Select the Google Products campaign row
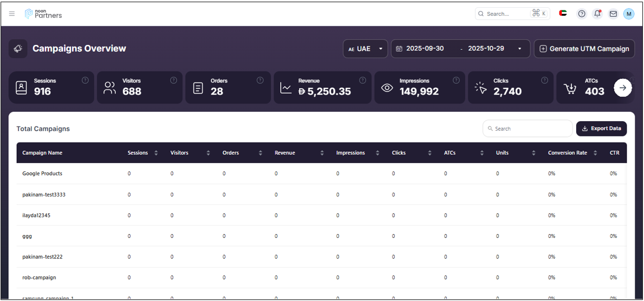The height and width of the screenshot is (301, 644). [x=42, y=173]
